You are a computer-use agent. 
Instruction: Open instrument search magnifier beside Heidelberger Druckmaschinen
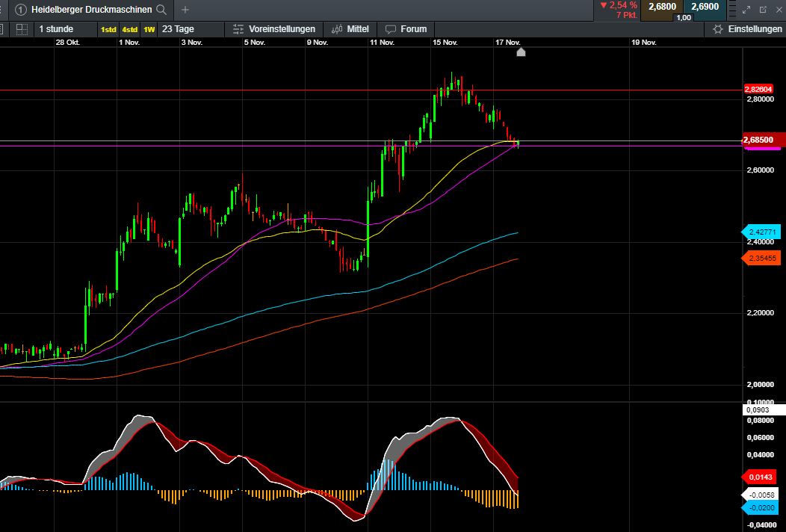point(161,10)
